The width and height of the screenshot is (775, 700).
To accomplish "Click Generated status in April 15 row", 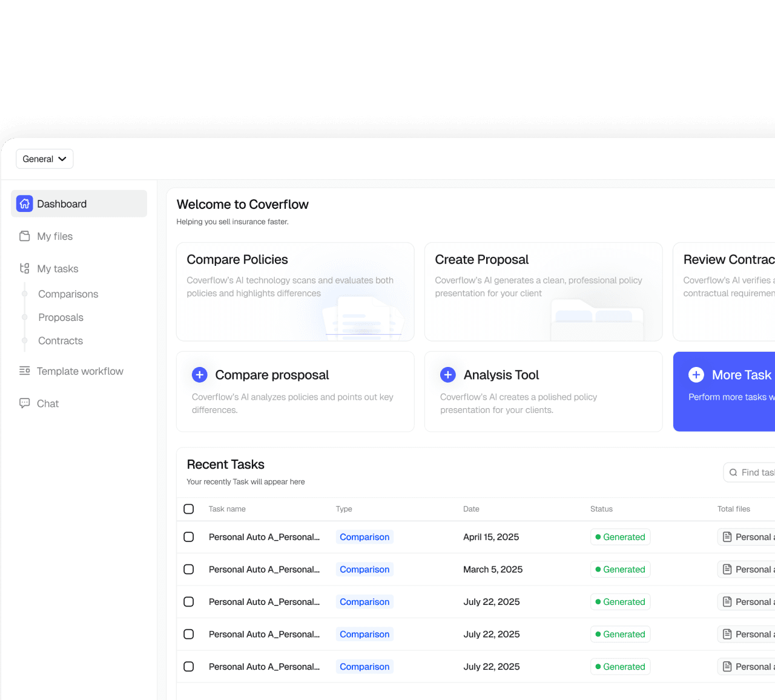I will click(621, 537).
